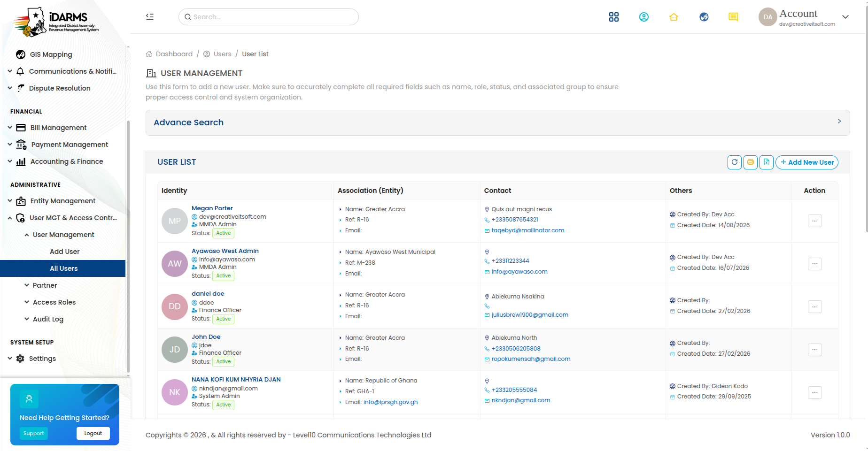Open the apps grid icon in header
This screenshot has height=451, width=868.
click(x=613, y=17)
